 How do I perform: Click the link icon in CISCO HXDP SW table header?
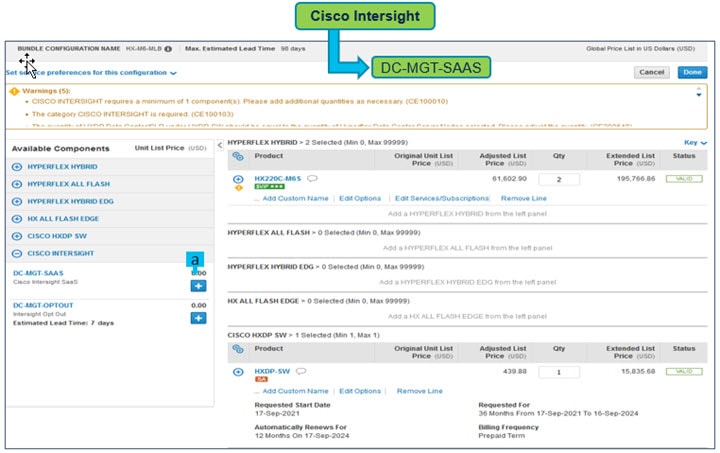point(238,349)
